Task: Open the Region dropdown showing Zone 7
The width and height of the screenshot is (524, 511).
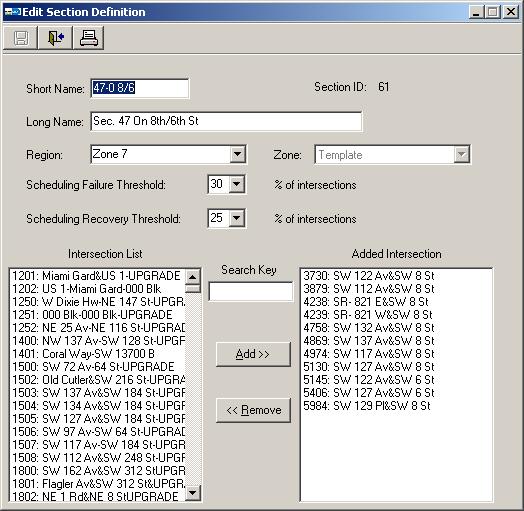Action: (238, 154)
